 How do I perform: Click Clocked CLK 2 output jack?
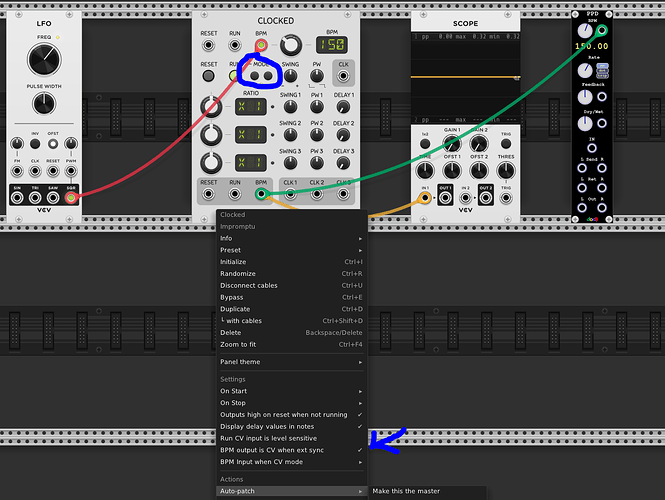tap(317, 194)
